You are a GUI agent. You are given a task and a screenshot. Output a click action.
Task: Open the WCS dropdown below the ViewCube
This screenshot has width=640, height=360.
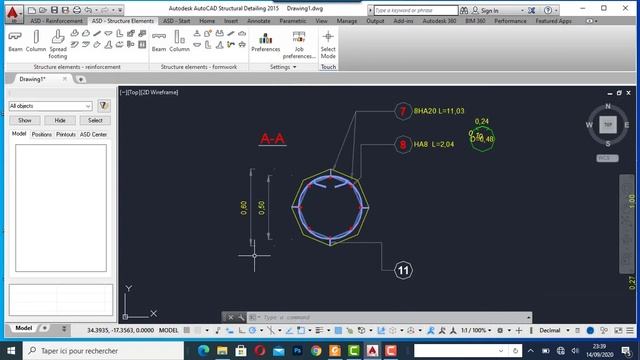(607, 158)
